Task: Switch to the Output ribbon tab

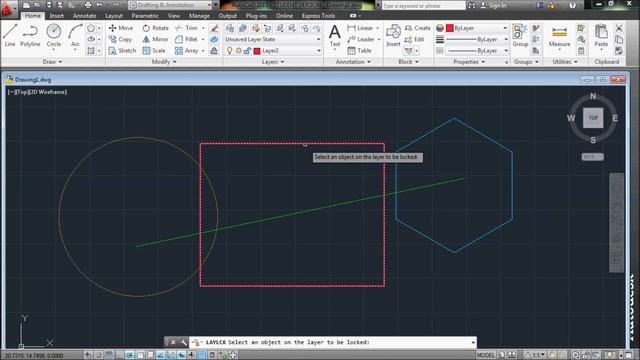Action: (228, 16)
